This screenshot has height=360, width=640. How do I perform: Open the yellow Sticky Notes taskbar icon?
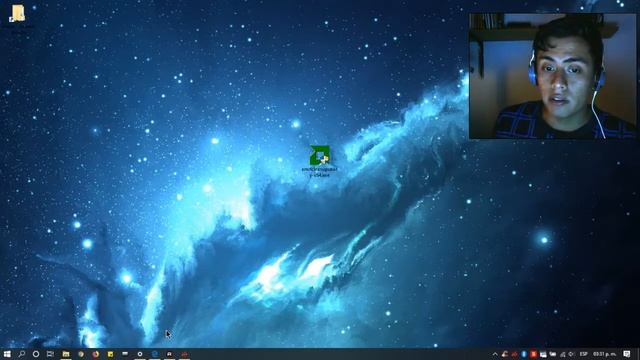110,354
